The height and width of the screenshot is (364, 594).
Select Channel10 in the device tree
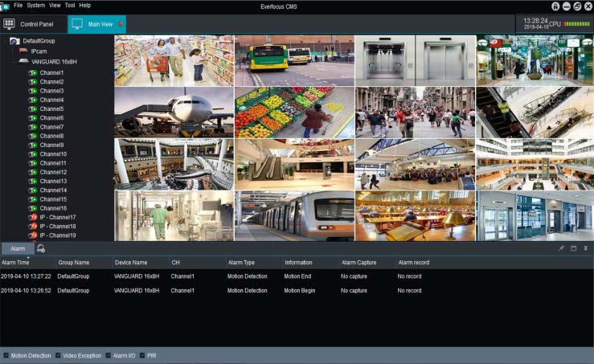(x=53, y=154)
